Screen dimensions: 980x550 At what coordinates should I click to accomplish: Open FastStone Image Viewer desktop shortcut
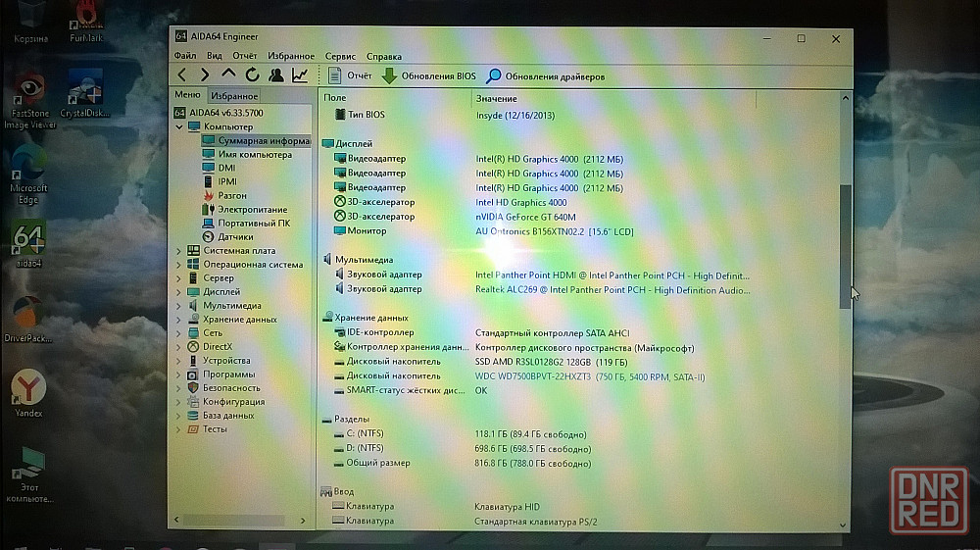tap(29, 101)
